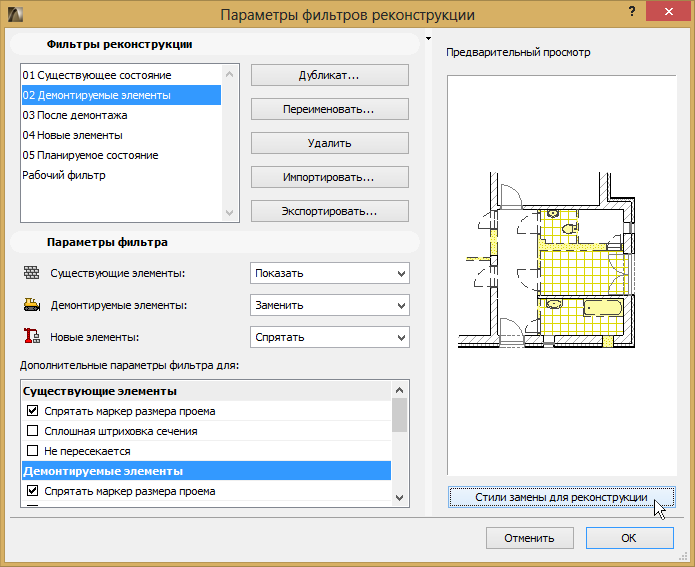The image size is (695, 567).
Task: Toggle demolished elements Спрятать маркер размера проема checkbox
Action: [x=32, y=490]
